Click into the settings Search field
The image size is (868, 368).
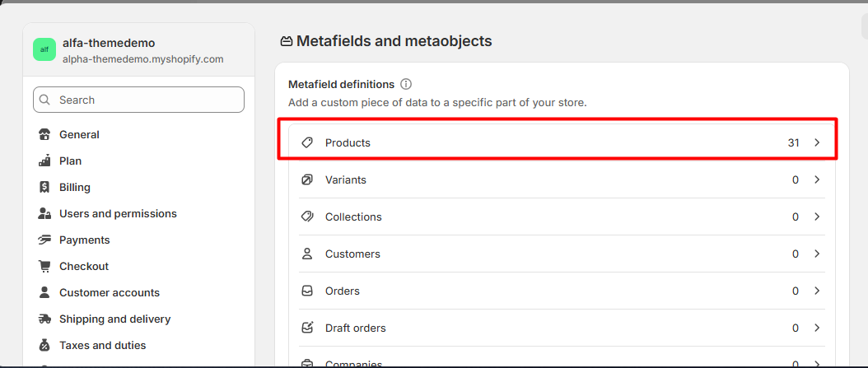138,100
